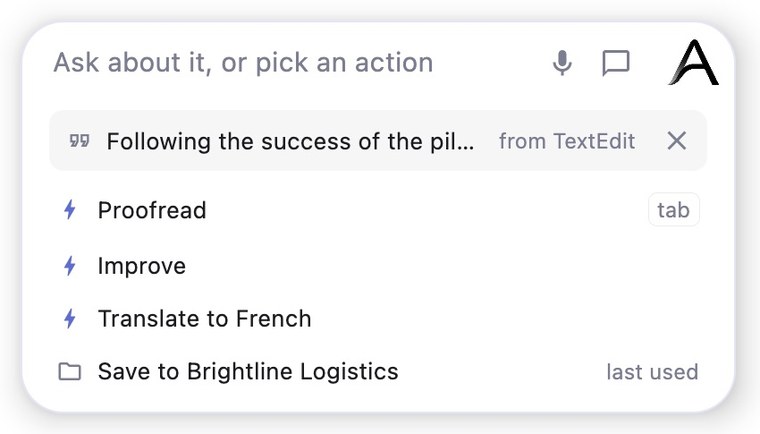Image resolution: width=760 pixels, height=434 pixels.
Task: Click the folder icon for Brightline Logistics
Action: 70,371
